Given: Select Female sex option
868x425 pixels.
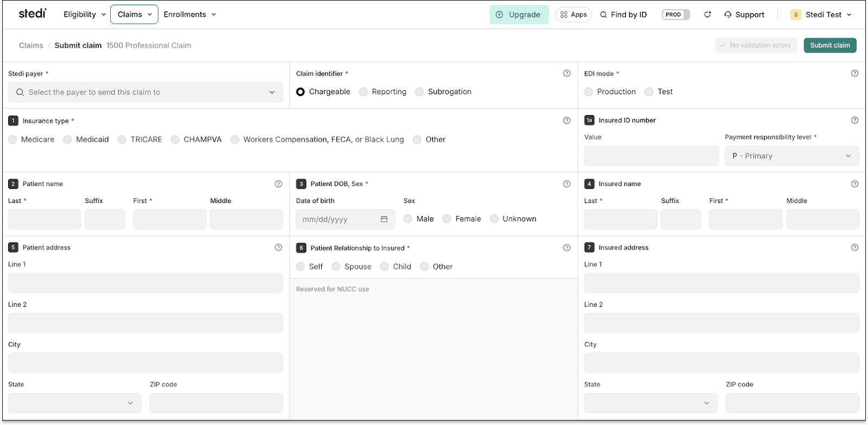Looking at the screenshot, I should pyautogui.click(x=447, y=219).
